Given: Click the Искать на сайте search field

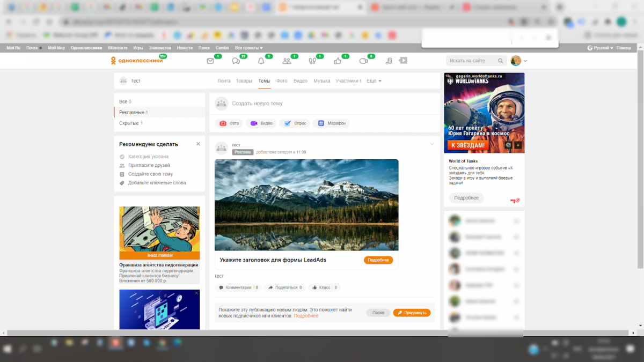Looking at the screenshot, I should [x=472, y=61].
